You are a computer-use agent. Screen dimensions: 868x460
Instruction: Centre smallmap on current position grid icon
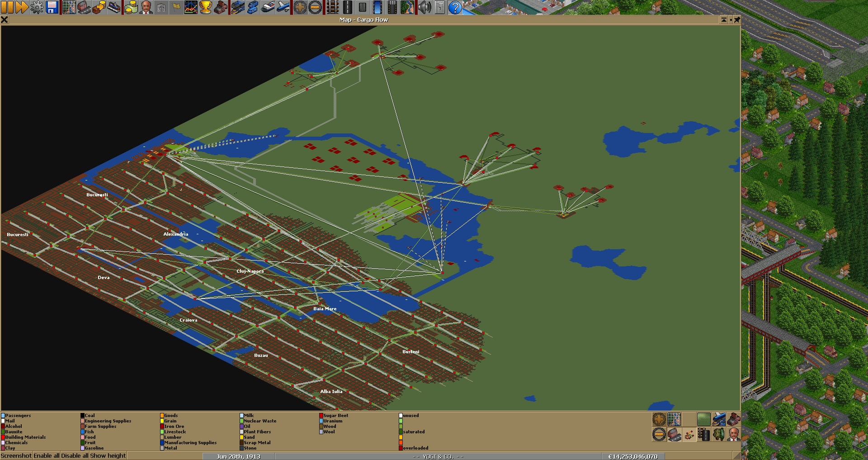pyautogui.click(x=674, y=419)
